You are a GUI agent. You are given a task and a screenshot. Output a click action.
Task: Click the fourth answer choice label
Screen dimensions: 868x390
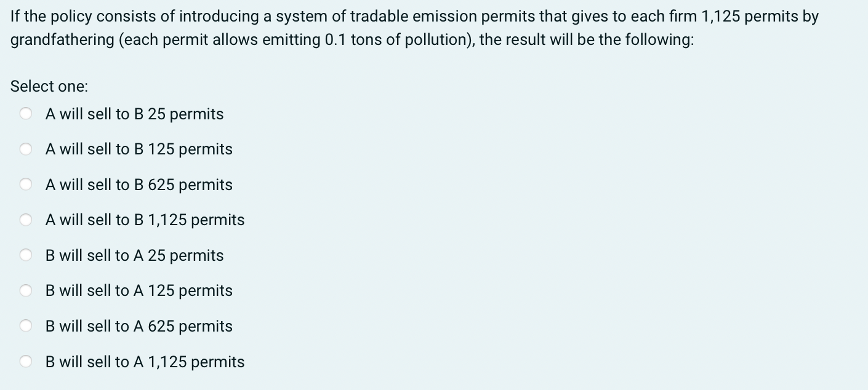[144, 220]
